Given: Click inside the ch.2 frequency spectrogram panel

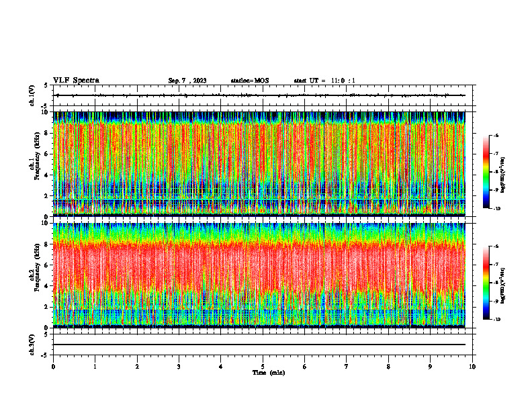Looking at the screenshot, I should (259, 275).
